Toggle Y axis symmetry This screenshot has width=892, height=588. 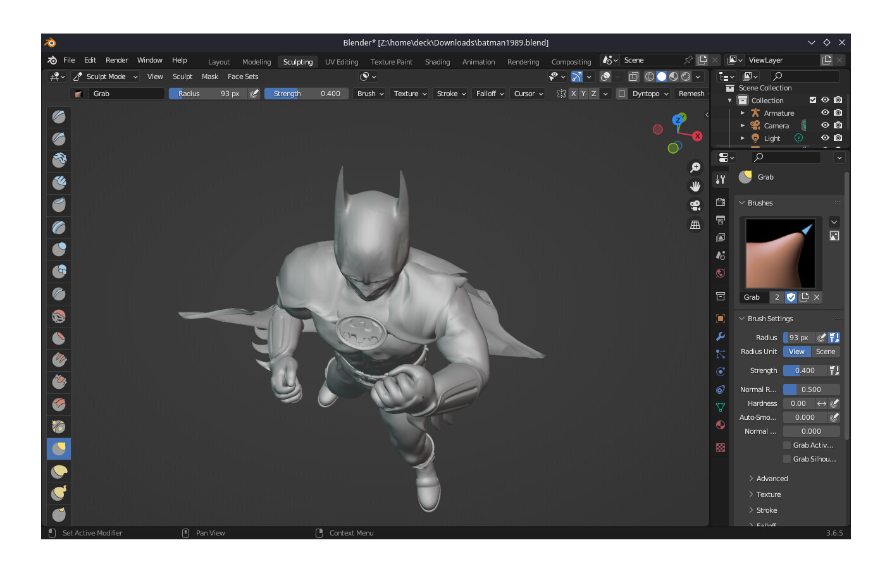(583, 94)
